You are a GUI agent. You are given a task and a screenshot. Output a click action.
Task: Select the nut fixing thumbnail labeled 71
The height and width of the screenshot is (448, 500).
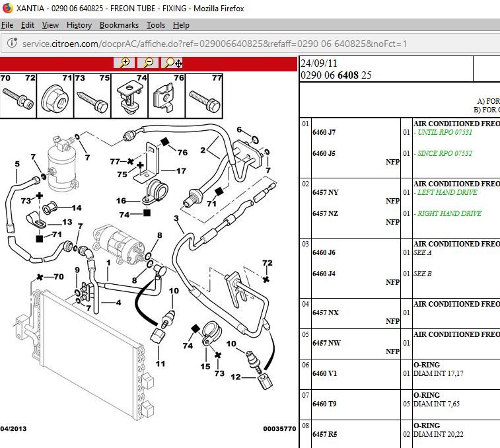[x=55, y=96]
